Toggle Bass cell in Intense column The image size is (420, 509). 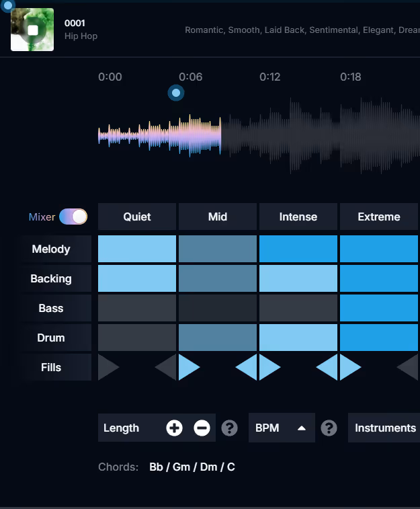coord(298,308)
